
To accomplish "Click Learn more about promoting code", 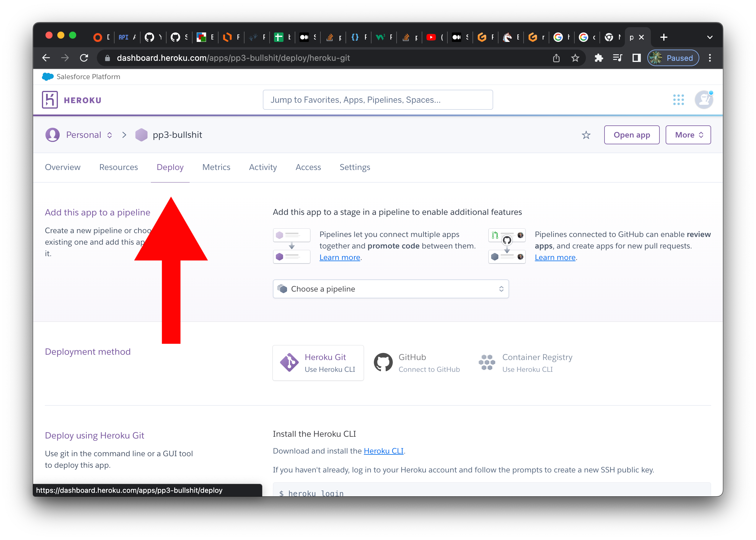I will [339, 257].
